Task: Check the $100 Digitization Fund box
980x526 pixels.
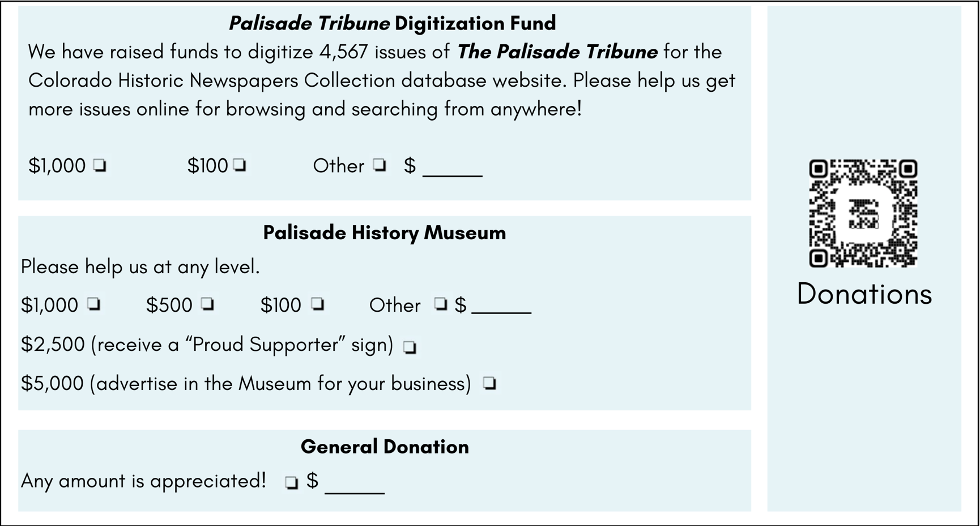Action: click(240, 165)
